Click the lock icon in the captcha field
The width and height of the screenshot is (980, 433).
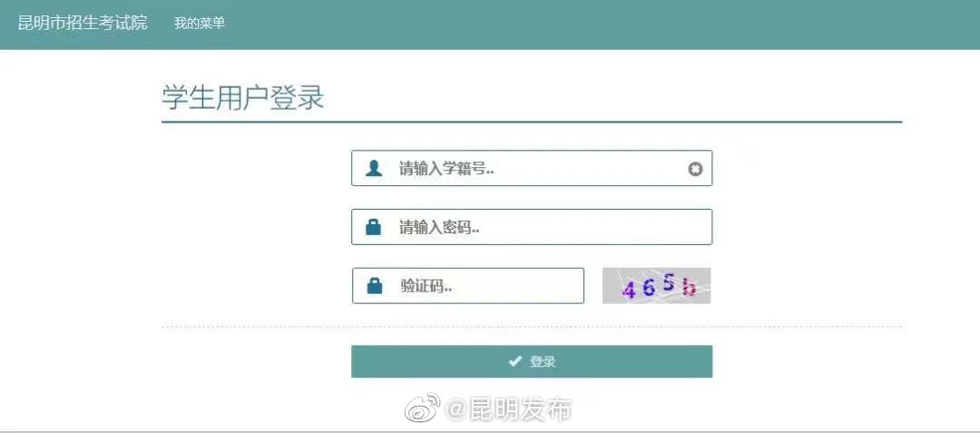(x=375, y=286)
